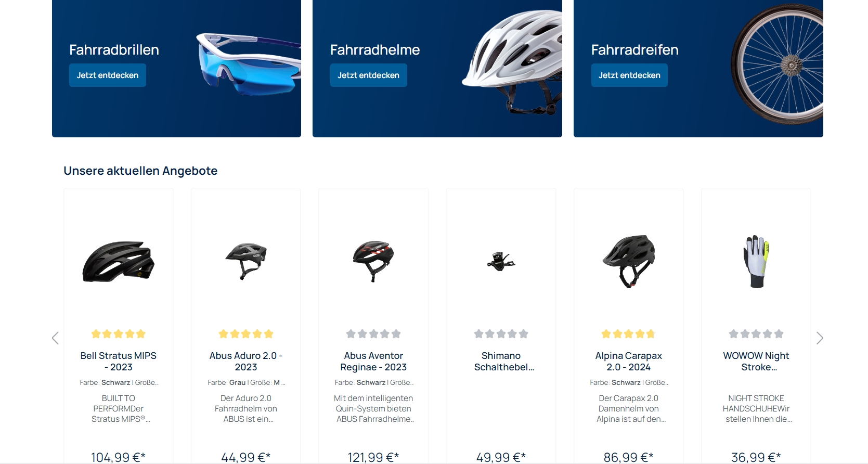Open the Shimano Schalthebel product image
The image size is (868, 464).
[x=501, y=261]
